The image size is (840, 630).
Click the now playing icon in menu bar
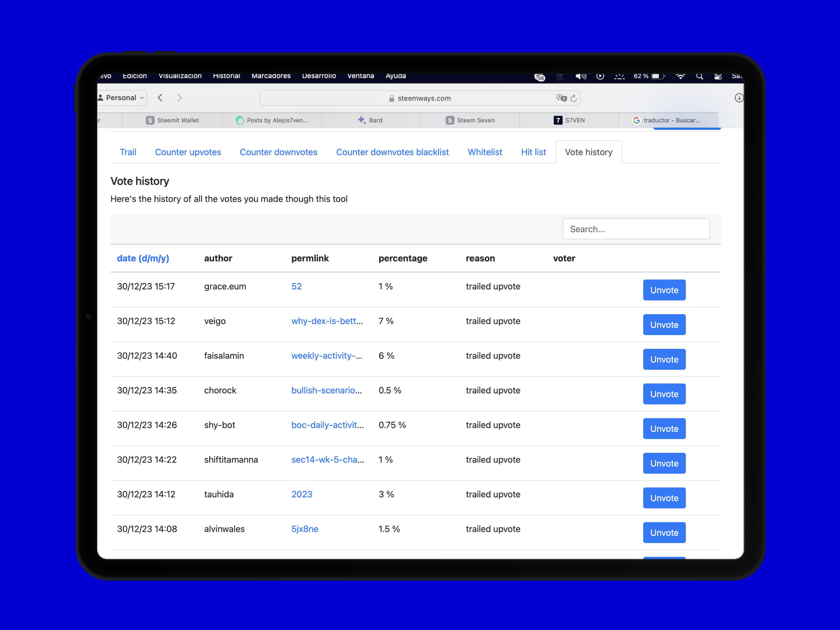tap(600, 76)
